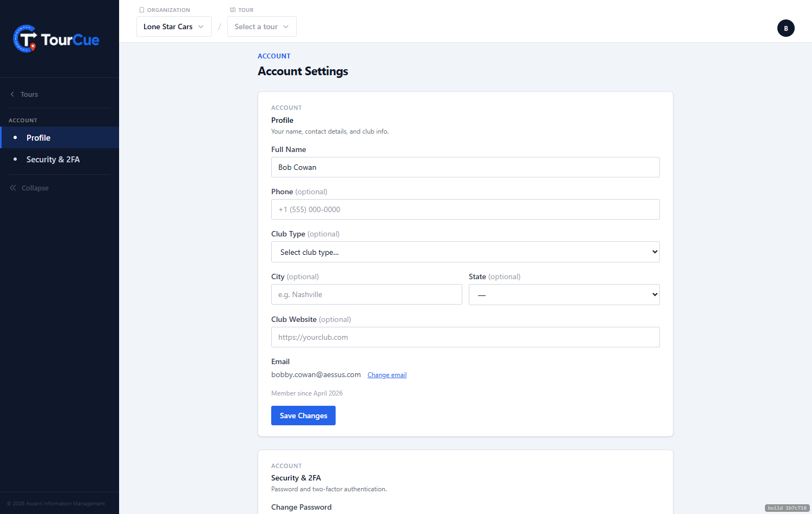Focus the Club Website field
Screen dimensions: 812x514
click(x=465, y=337)
